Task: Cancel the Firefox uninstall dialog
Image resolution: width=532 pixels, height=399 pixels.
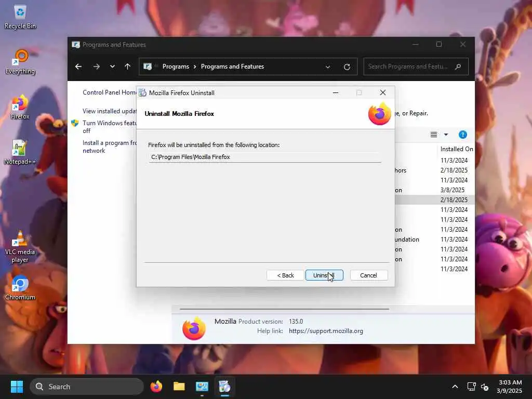Action: [369, 275]
